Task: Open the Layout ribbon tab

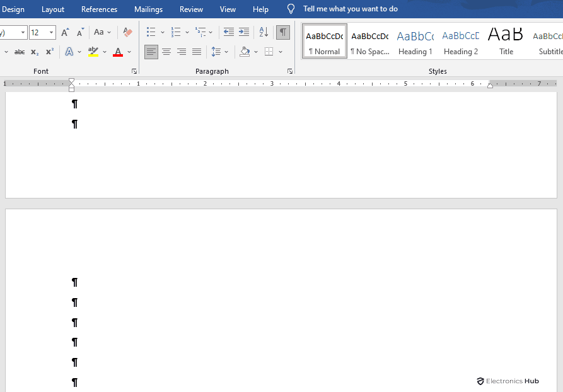Action: pos(53,9)
